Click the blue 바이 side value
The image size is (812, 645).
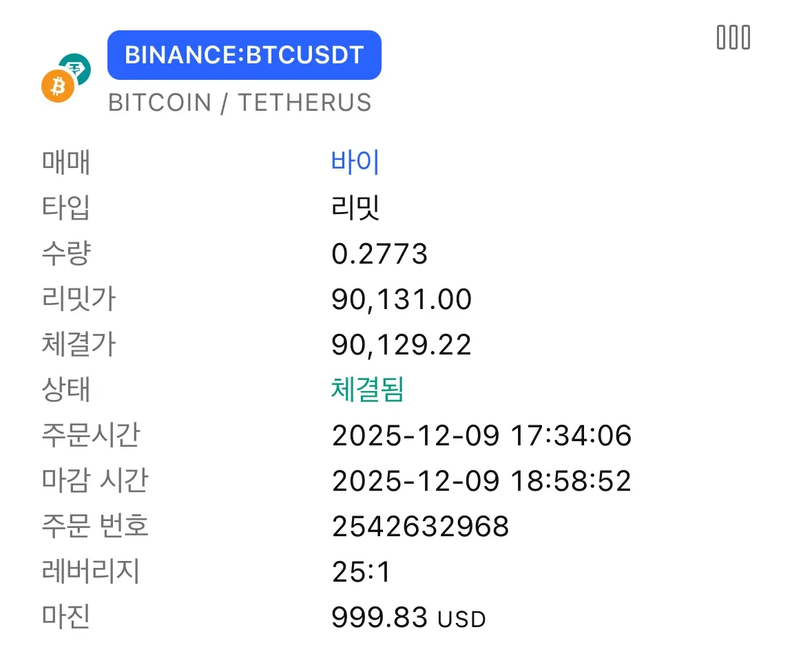pos(355,162)
